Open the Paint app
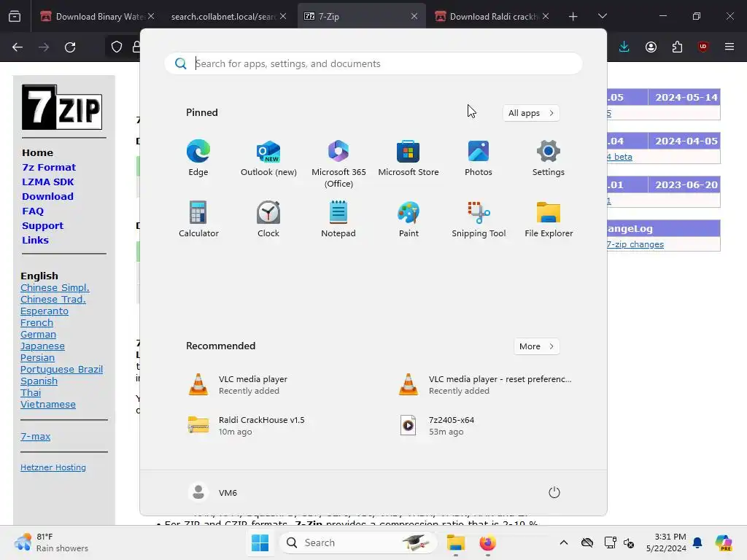Image resolution: width=747 pixels, height=560 pixels. [x=409, y=219]
